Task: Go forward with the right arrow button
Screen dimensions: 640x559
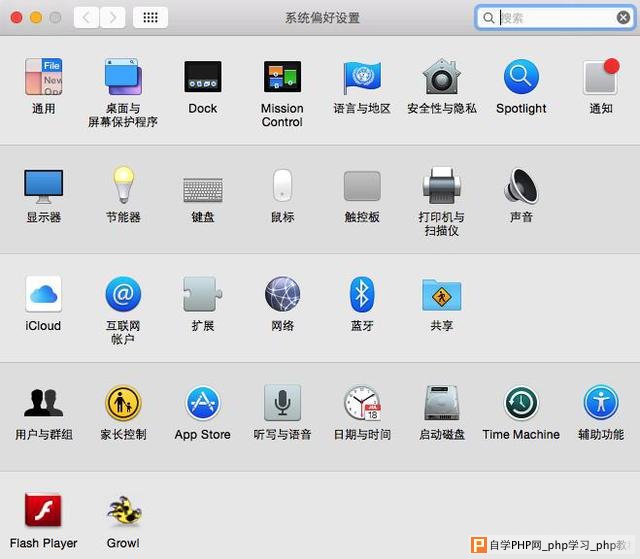Action: click(x=113, y=18)
